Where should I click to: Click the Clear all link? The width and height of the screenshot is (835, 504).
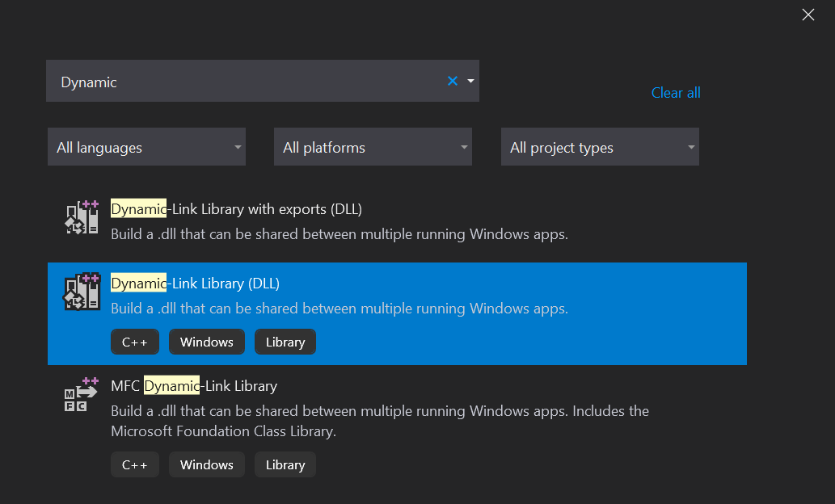[676, 93]
